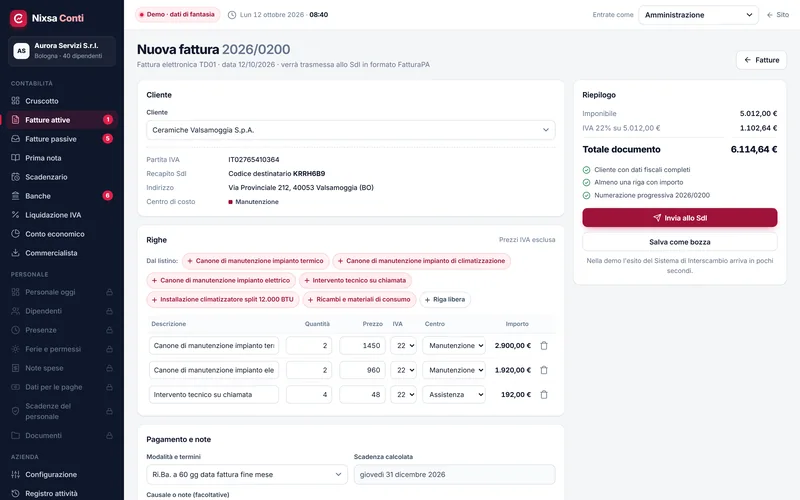Open Scadenzario in the sidebar

pyautogui.click(x=61, y=177)
